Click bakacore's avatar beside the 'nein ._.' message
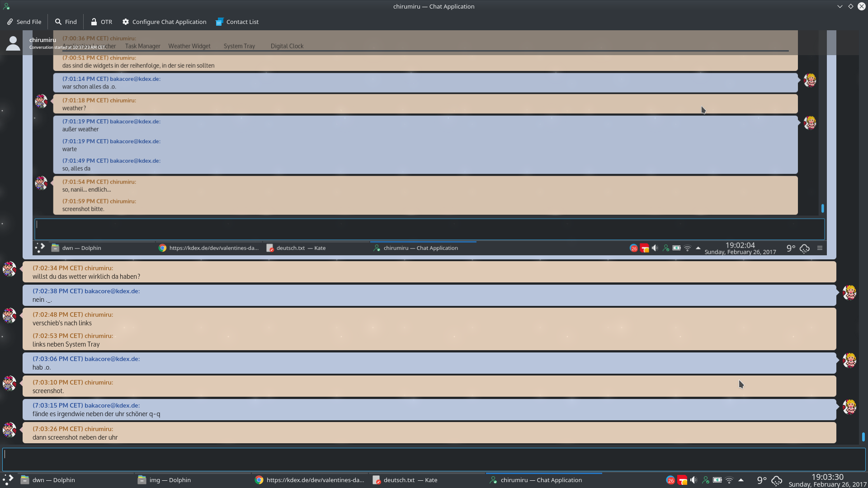Screen dimensions: 868x488 [x=849, y=293]
